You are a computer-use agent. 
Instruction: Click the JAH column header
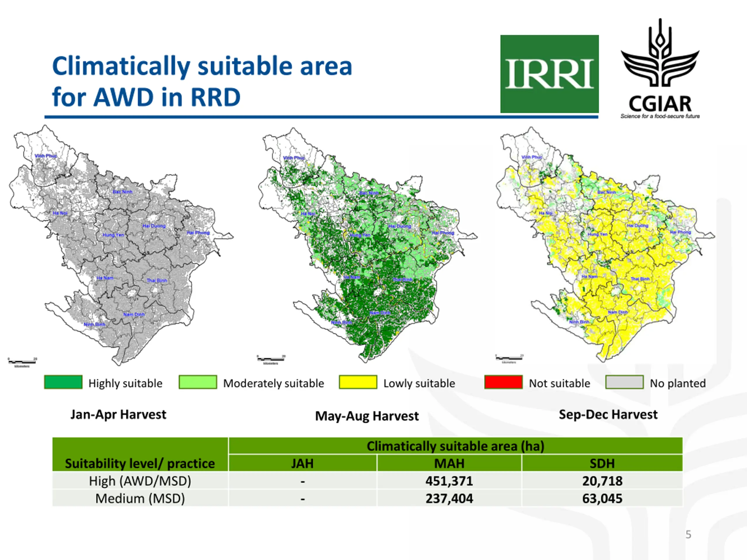click(x=302, y=463)
